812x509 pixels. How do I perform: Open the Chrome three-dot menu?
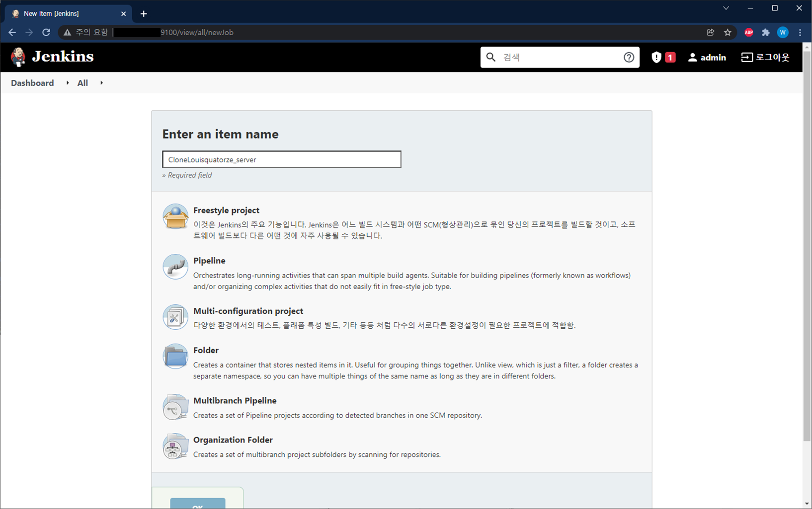[x=800, y=32]
